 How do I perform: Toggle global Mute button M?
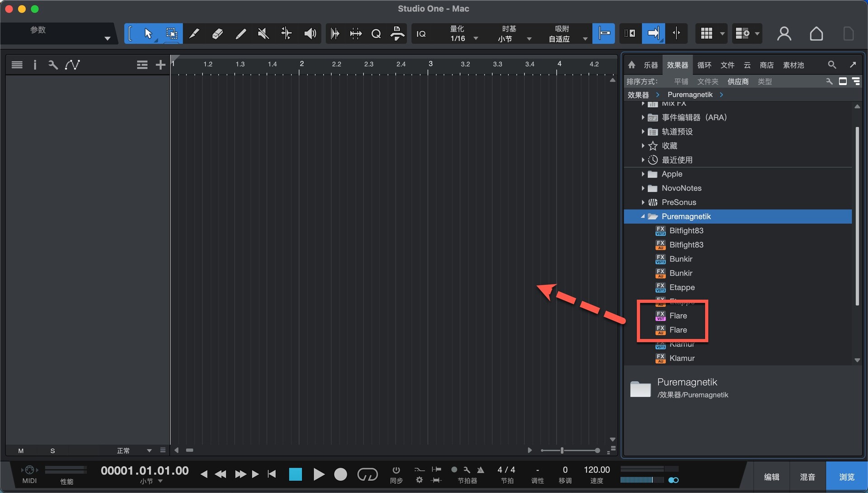(x=21, y=450)
